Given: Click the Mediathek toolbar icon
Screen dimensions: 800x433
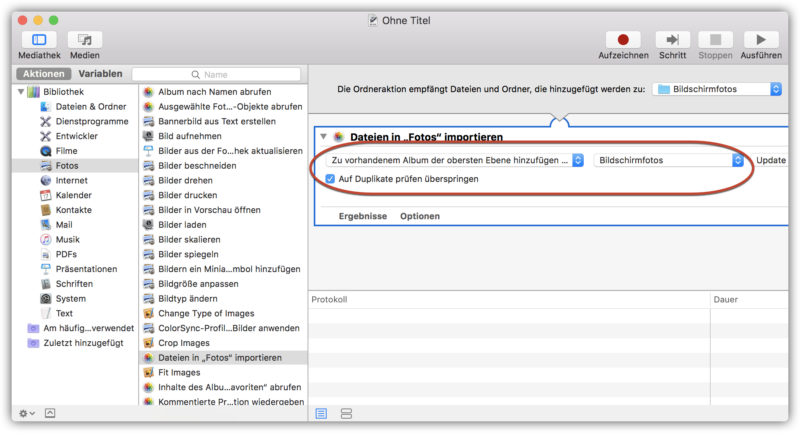Looking at the screenshot, I should pos(40,40).
